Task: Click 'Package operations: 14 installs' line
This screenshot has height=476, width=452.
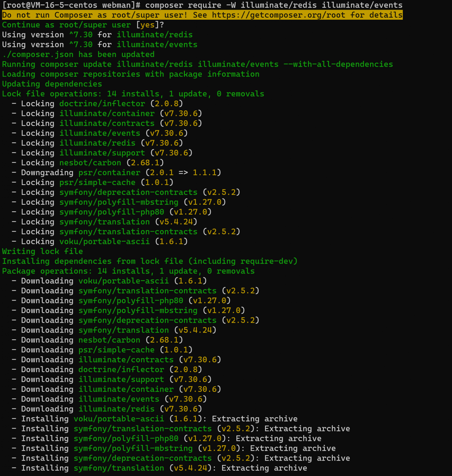Action: coord(128,271)
